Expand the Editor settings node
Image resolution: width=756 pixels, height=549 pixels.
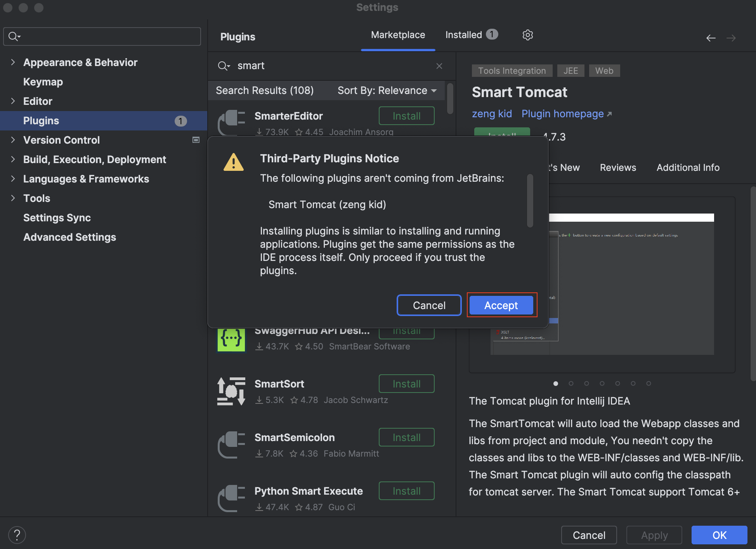pyautogui.click(x=13, y=101)
